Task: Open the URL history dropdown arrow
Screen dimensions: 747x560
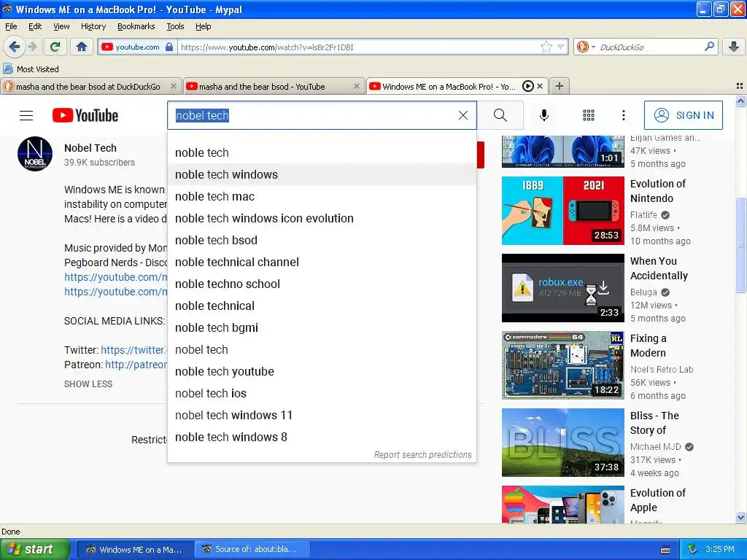Action: (x=561, y=47)
